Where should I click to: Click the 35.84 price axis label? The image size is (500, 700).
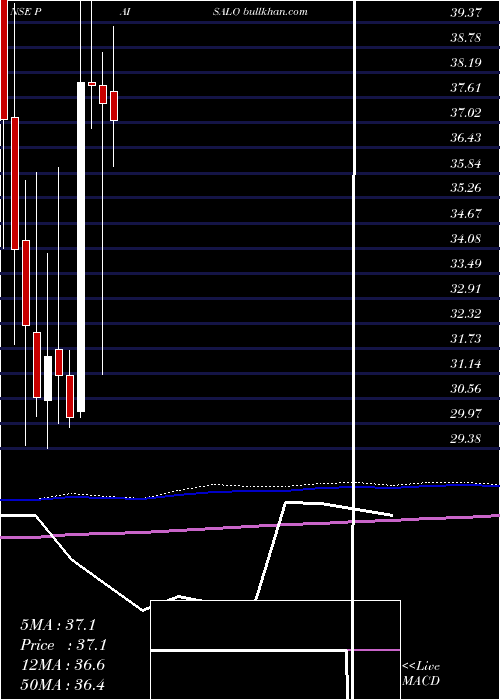pyautogui.click(x=466, y=163)
